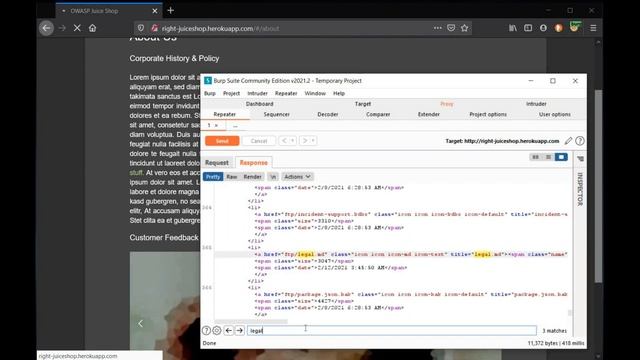Click the orange extension icon in Firefox toolbar
Viewport: 640px width, 360px height.
559,28
